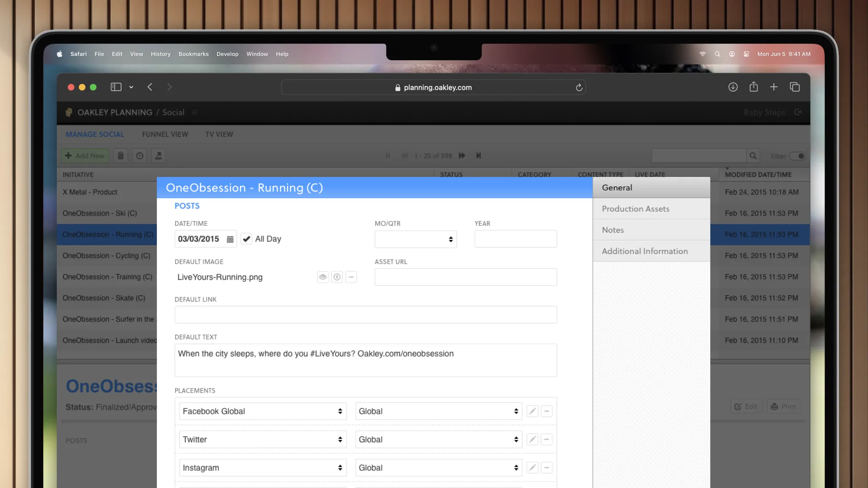868x488 pixels.
Task: Click the search input field in toolbar
Action: point(699,156)
